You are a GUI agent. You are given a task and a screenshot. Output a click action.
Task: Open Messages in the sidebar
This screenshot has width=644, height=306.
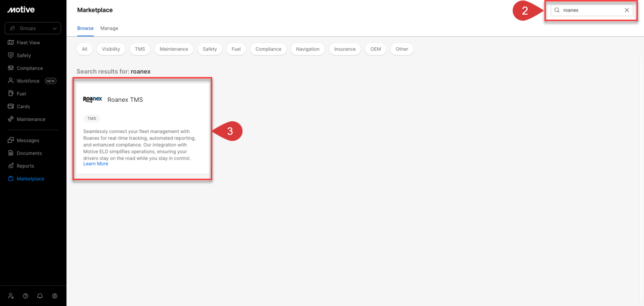click(x=28, y=140)
